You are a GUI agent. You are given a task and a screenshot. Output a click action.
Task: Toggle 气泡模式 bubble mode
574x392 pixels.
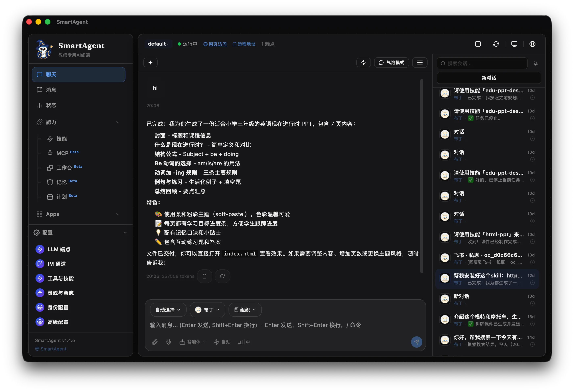(391, 63)
